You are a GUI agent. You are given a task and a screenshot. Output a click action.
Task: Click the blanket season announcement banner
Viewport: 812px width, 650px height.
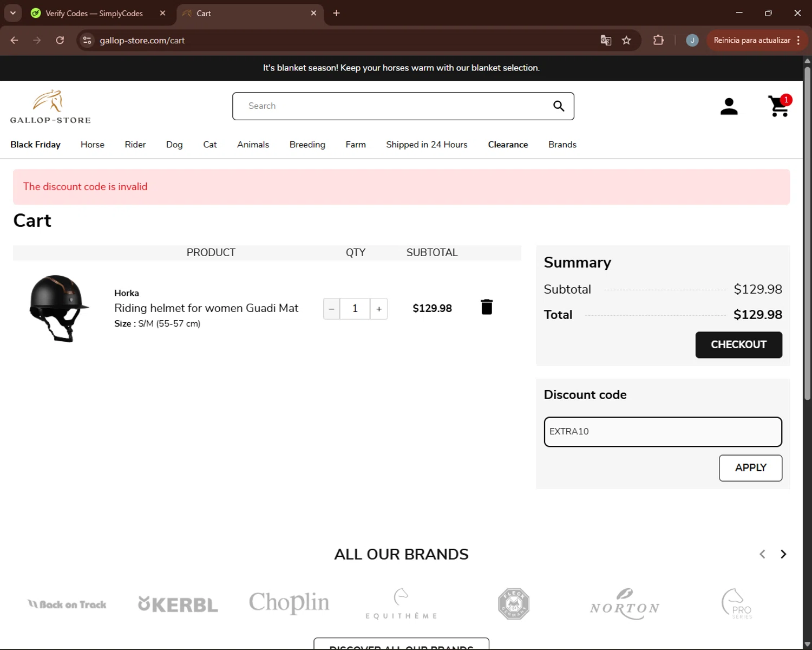401,68
